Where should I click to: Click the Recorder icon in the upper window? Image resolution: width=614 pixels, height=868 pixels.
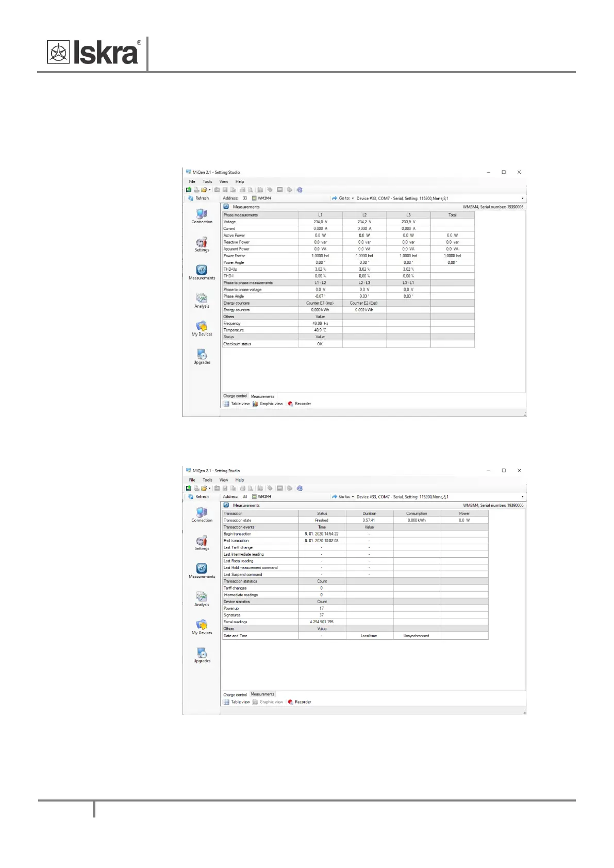click(290, 404)
